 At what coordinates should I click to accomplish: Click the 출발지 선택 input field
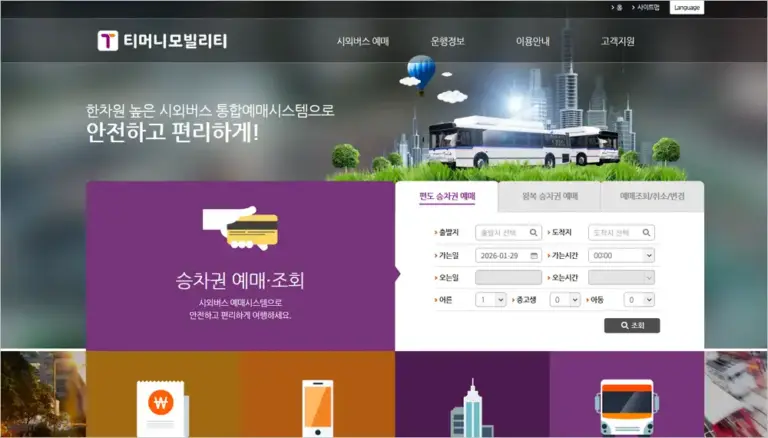point(508,233)
